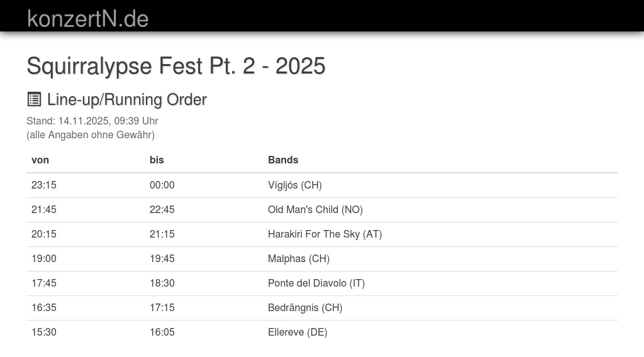Click the 22:45 end time cell
Image resolution: width=644 pixels, height=357 pixels.
tap(162, 209)
